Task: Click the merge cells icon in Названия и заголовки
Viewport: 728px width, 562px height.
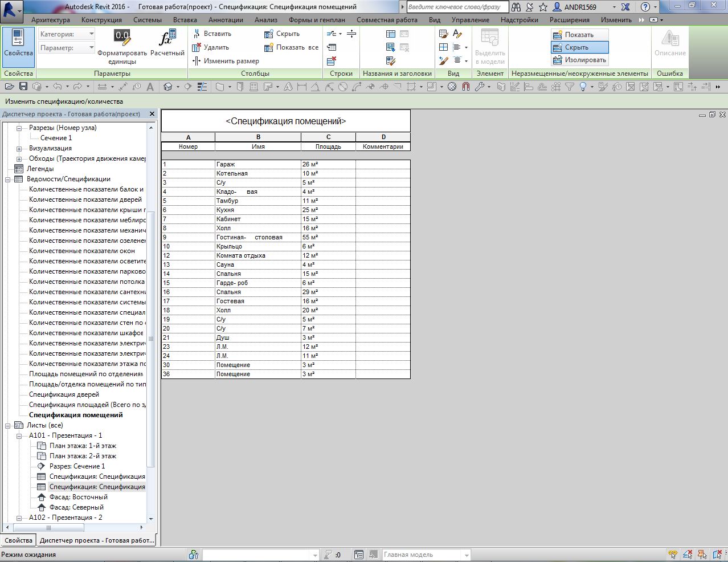Action: click(390, 34)
